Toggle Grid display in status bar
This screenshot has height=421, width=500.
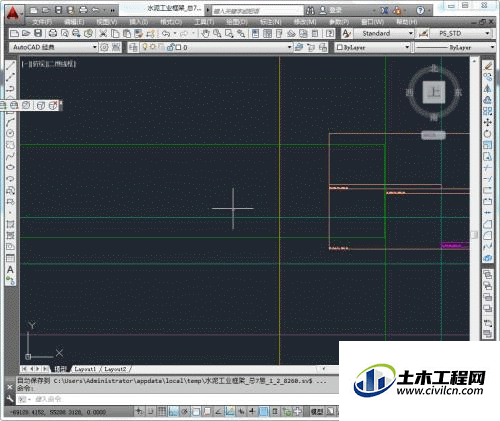click(162, 412)
